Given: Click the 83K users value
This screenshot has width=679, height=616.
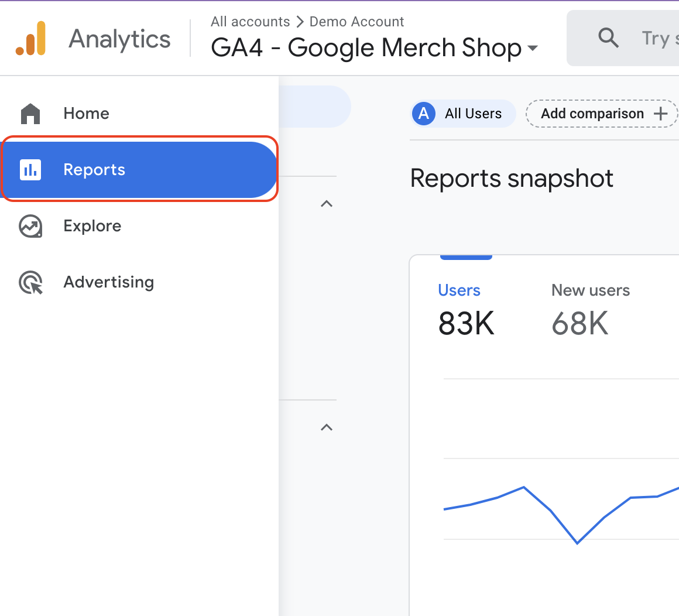Looking at the screenshot, I should tap(466, 323).
